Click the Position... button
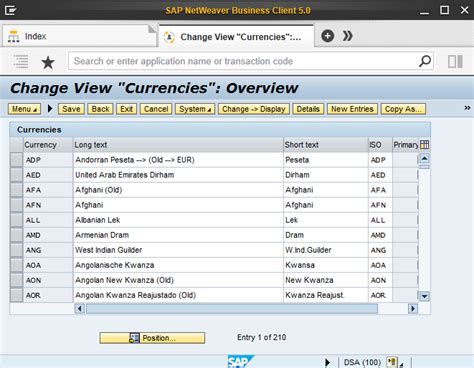This screenshot has width=474, height=368. coord(152,338)
